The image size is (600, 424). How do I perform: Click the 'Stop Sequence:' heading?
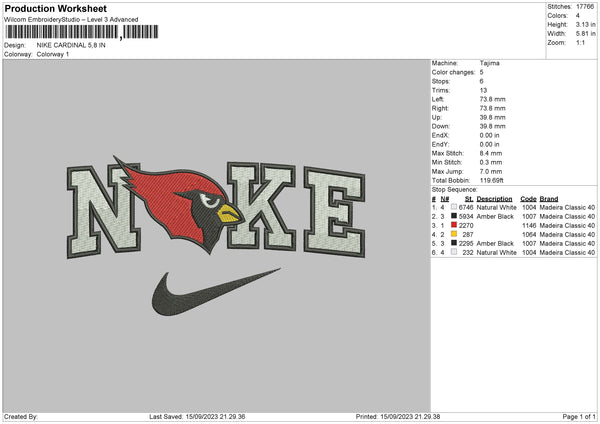click(455, 190)
